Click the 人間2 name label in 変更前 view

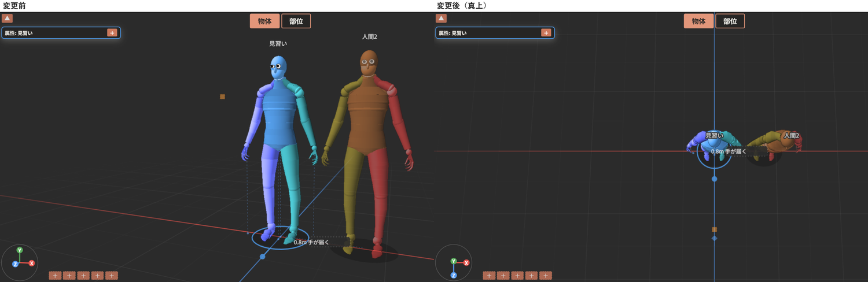370,37
